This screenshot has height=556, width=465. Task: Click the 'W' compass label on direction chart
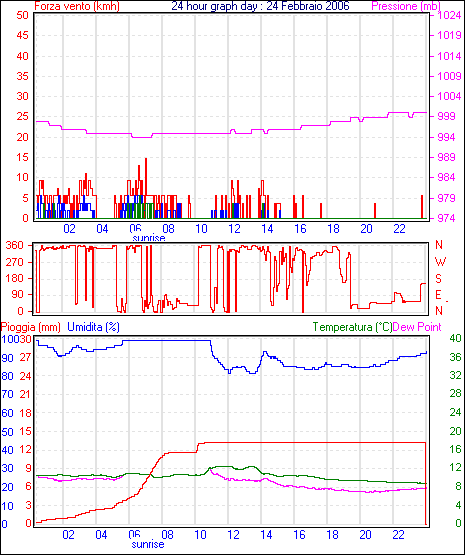click(x=440, y=262)
